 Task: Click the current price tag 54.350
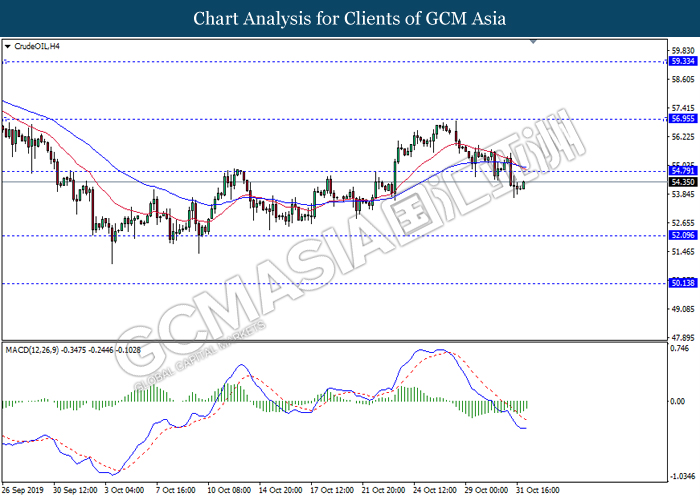pos(682,182)
